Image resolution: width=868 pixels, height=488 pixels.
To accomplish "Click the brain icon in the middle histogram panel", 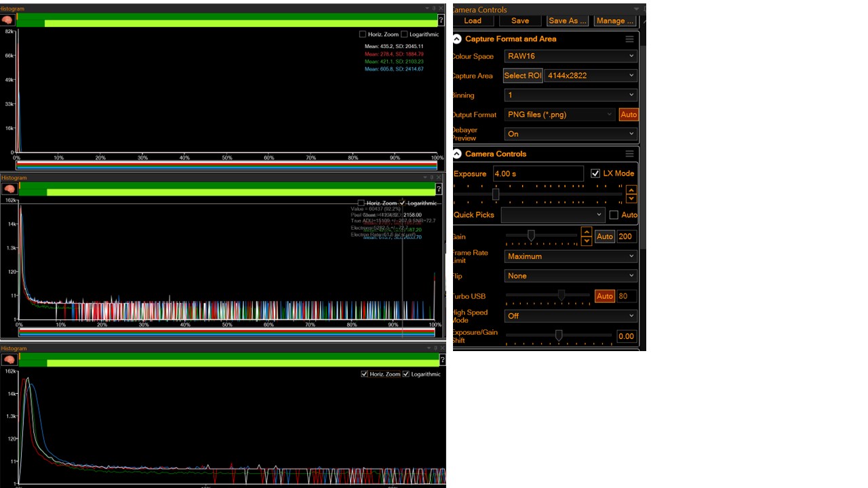I will coord(8,189).
